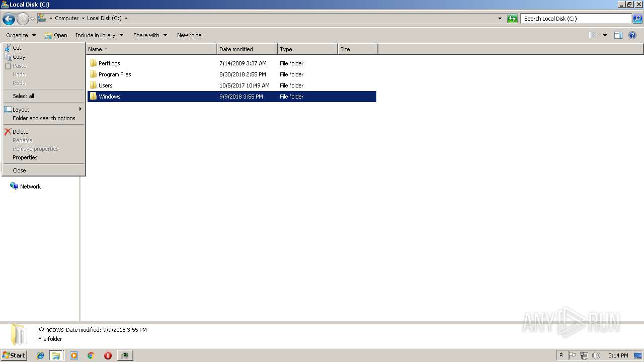Click the Computer icon in address bar
The height and width of the screenshot is (362, 644).
[42, 18]
